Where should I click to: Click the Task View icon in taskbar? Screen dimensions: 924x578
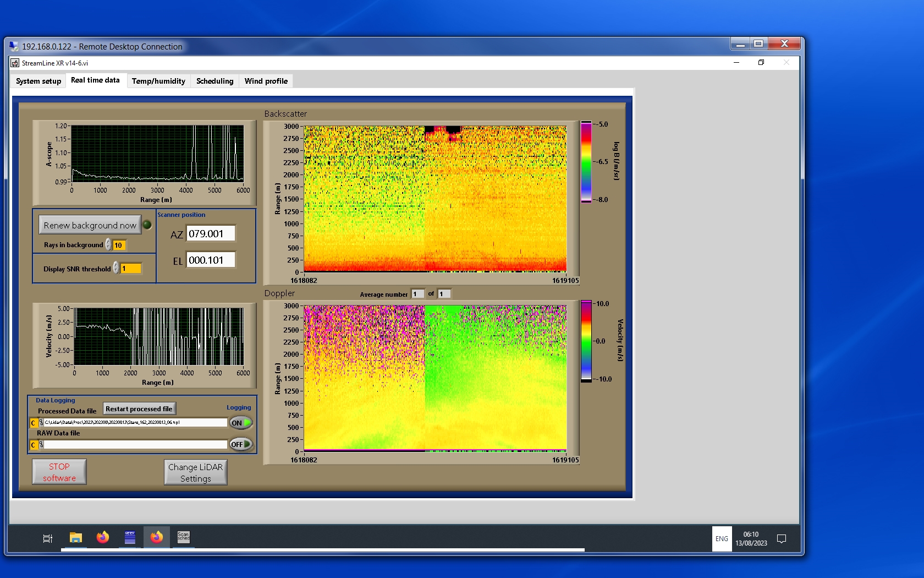[48, 538]
